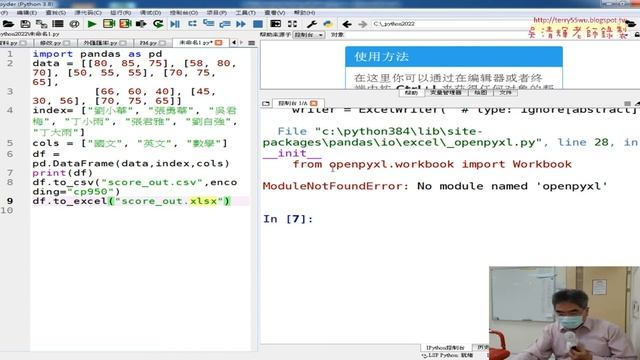Step return debug icon
640x360 pixels.
[225, 24]
